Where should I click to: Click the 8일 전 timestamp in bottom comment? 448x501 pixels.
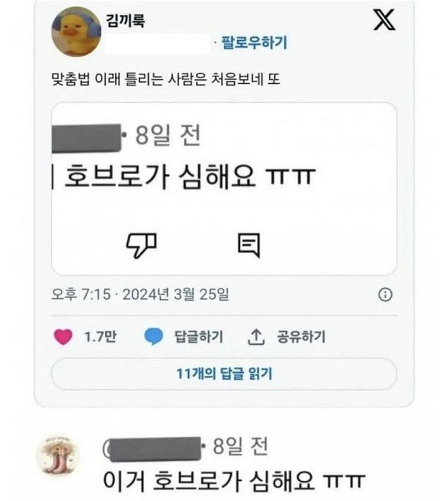[240, 447]
